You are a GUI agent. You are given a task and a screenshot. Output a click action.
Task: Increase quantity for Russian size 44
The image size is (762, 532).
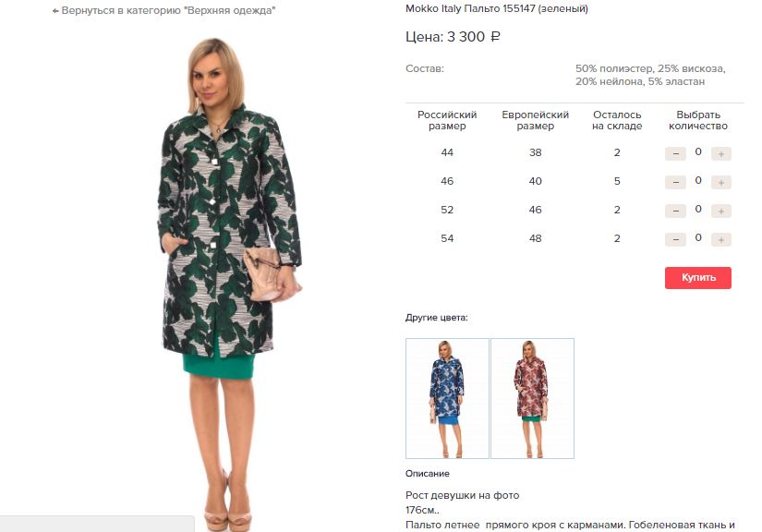tap(721, 153)
